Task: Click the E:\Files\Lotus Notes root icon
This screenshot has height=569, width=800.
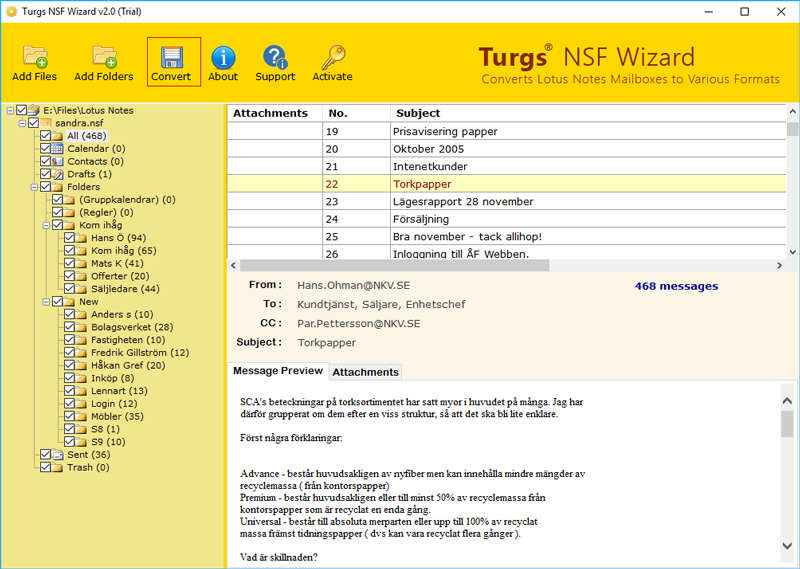Action: (x=34, y=110)
